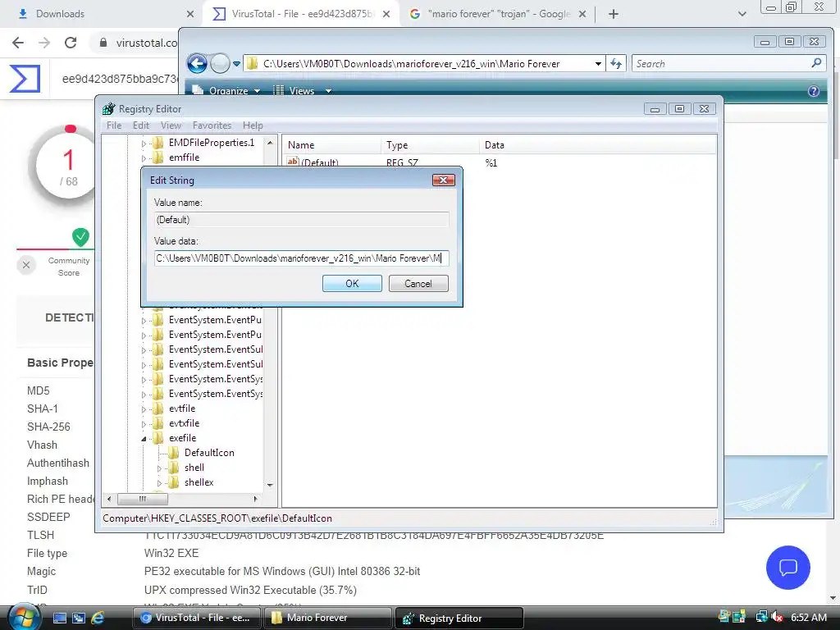
Task: Expand the emffile tree node
Action: click(x=144, y=158)
